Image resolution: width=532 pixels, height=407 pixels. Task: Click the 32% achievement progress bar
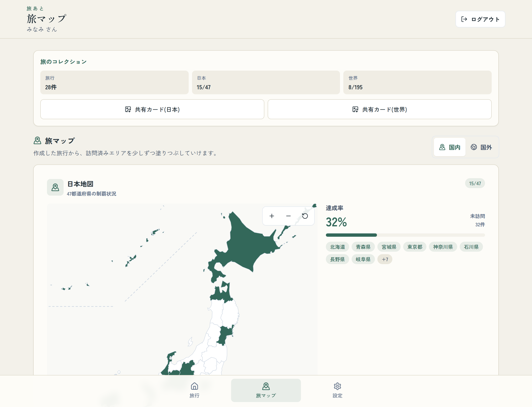pyautogui.click(x=405, y=235)
